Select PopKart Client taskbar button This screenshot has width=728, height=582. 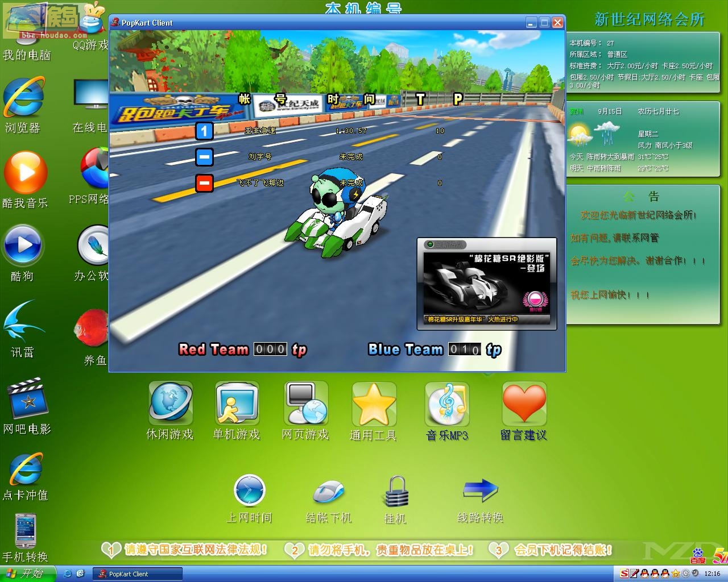[138, 574]
